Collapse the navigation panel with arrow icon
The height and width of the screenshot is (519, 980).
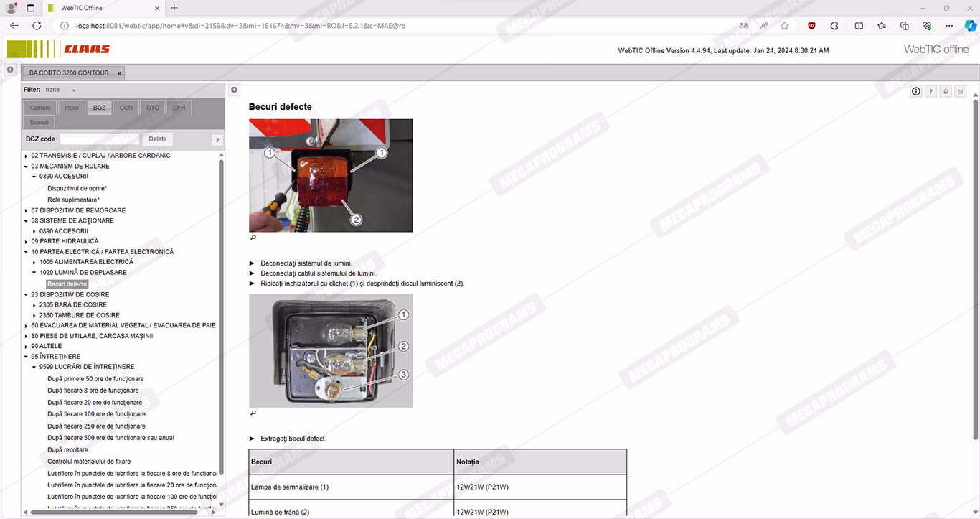click(234, 90)
